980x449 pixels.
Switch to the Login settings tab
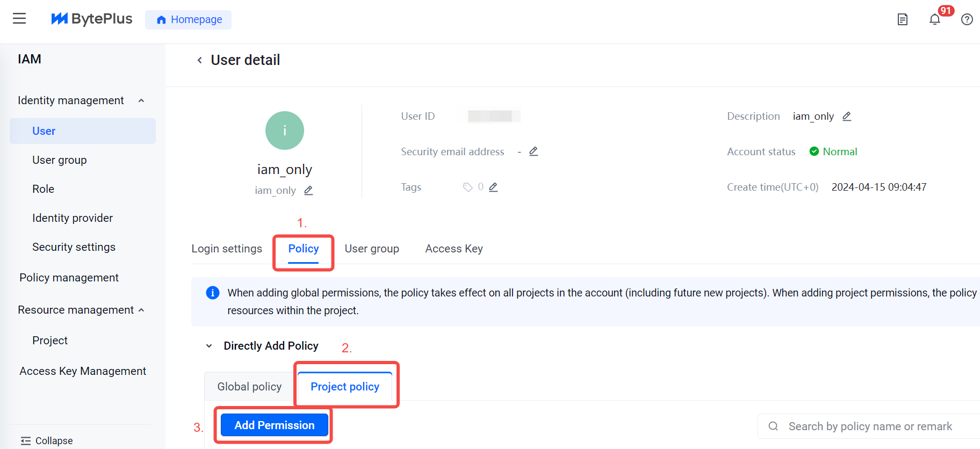point(227,249)
